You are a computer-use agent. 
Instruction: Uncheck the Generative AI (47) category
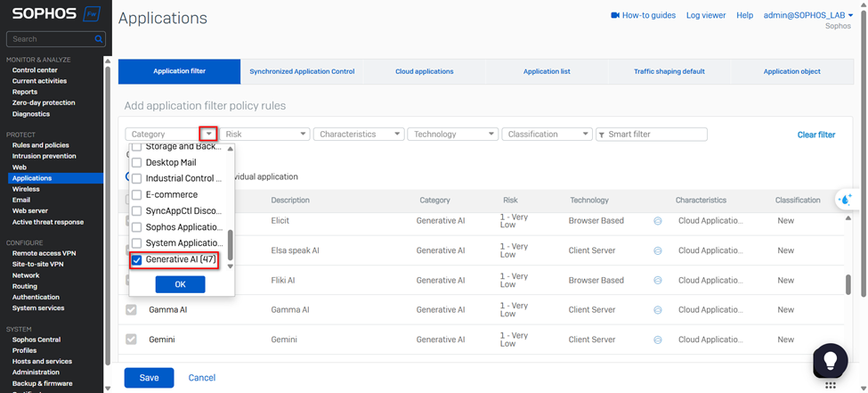point(137,259)
